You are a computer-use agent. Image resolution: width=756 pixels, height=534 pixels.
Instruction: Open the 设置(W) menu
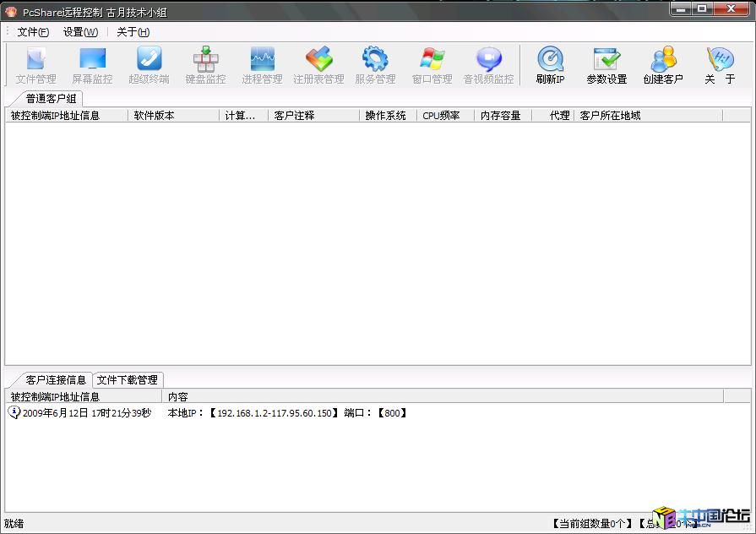tap(80, 32)
